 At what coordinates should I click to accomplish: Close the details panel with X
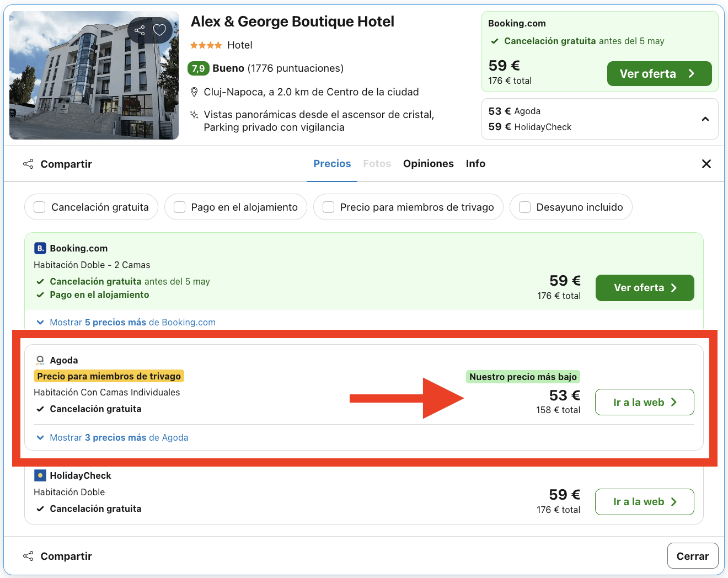[x=706, y=164]
